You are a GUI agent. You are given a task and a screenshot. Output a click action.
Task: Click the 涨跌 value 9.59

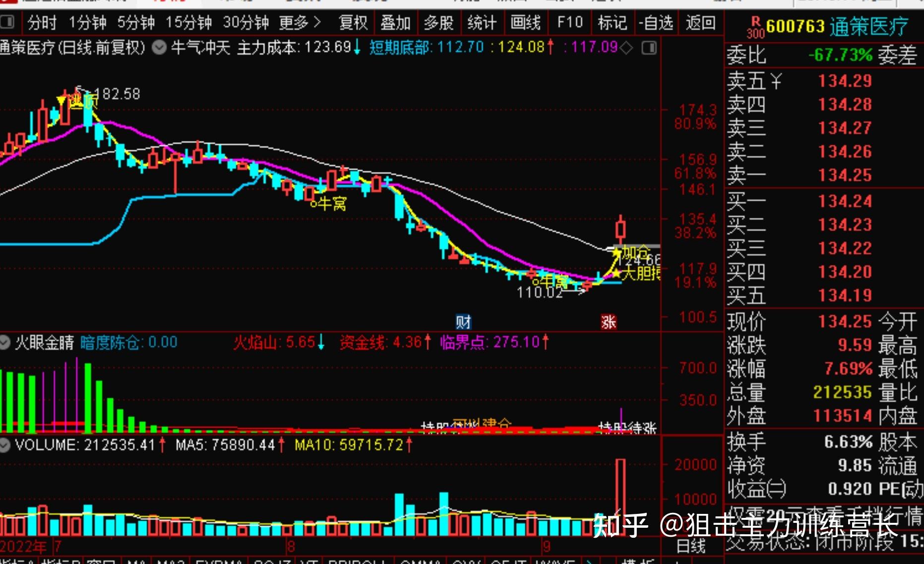click(855, 345)
